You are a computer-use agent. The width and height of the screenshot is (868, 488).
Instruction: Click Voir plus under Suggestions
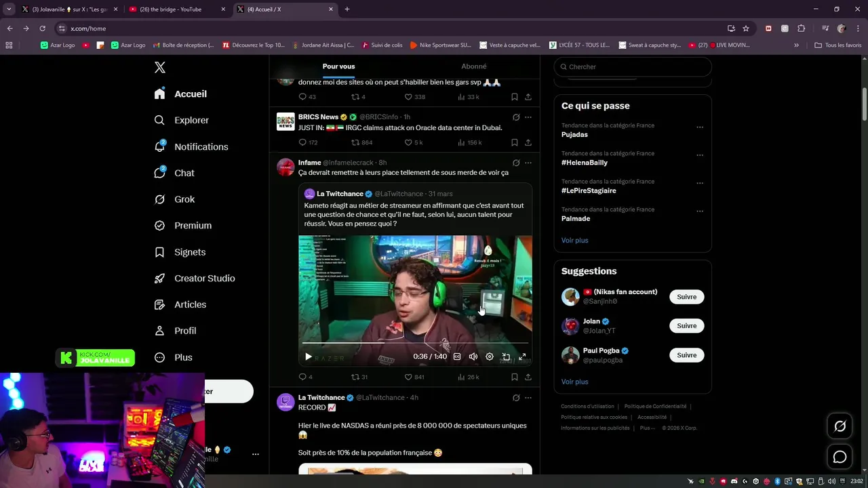(x=575, y=382)
